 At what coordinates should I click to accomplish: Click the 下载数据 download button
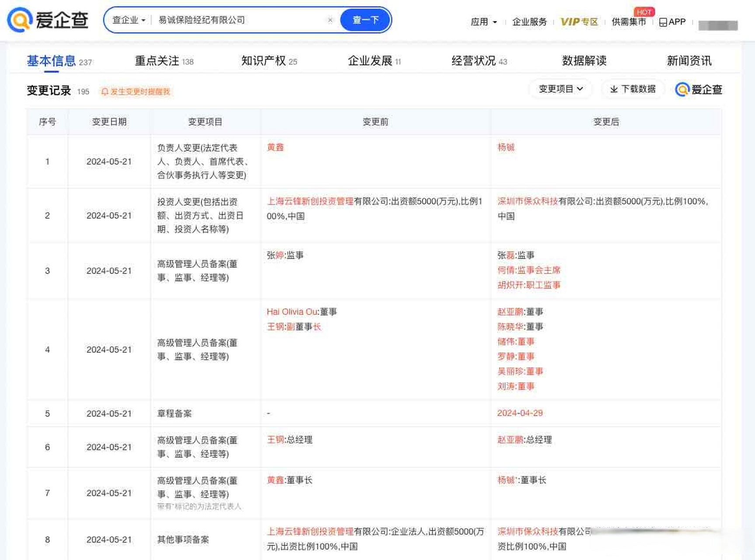pos(633,89)
